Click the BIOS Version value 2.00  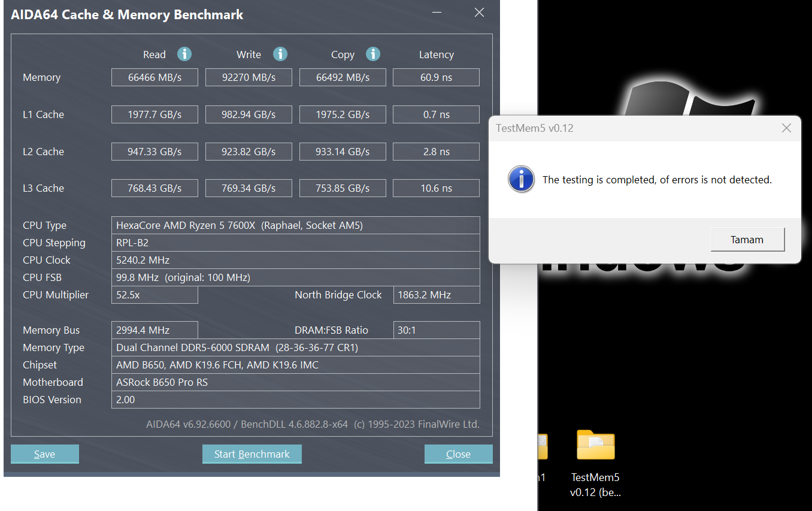296,400
